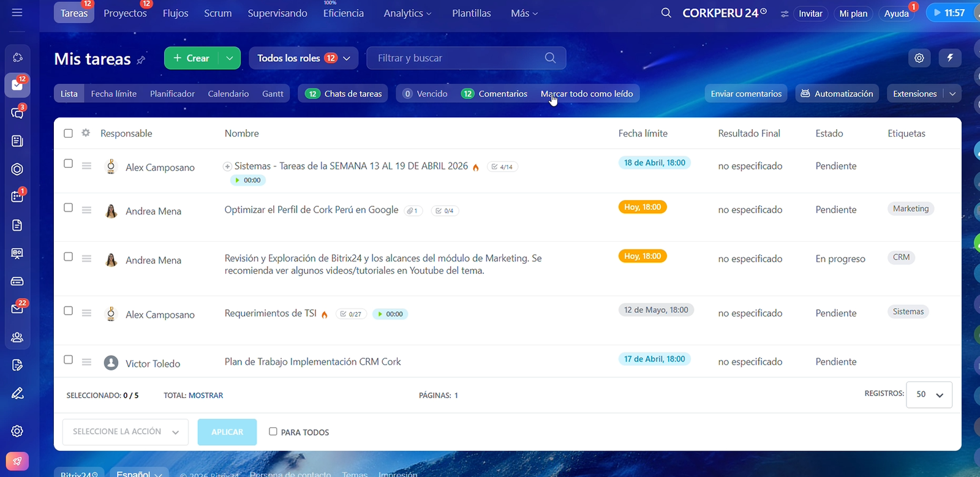This screenshot has height=477, width=980.
Task: Click the Invitar button
Action: [810, 13]
